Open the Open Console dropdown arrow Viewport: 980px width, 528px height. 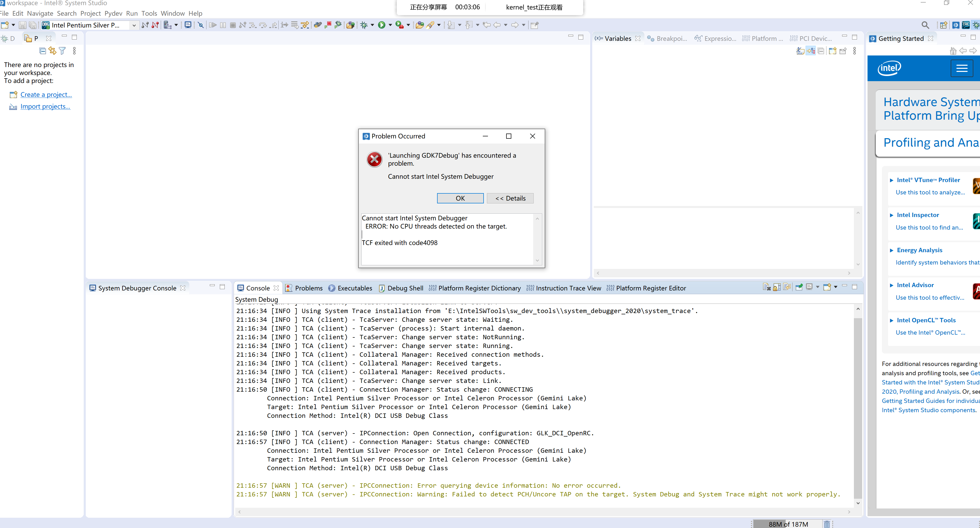click(836, 287)
